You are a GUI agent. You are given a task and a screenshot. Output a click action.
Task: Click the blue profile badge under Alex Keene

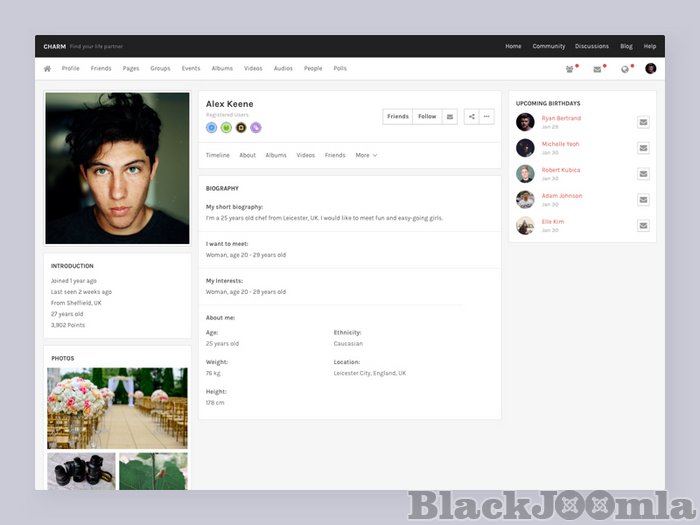click(x=212, y=128)
